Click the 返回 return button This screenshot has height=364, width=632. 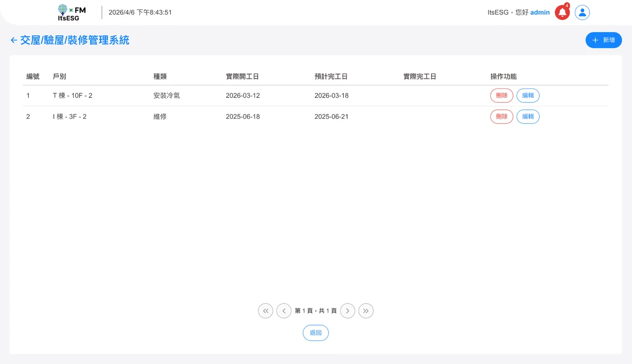tap(316, 333)
